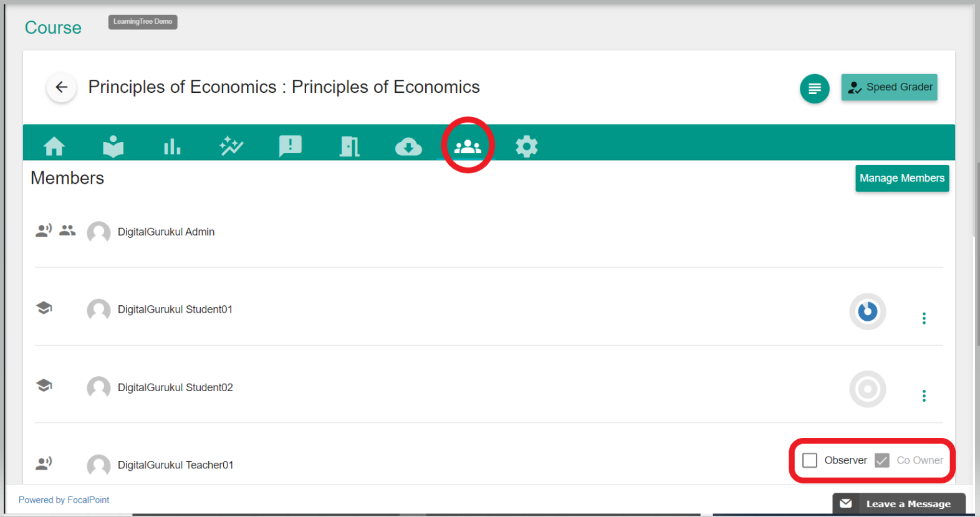The width and height of the screenshot is (980, 517).
Task: Check the Observer checkbox for Teacher01
Action: [x=810, y=460]
